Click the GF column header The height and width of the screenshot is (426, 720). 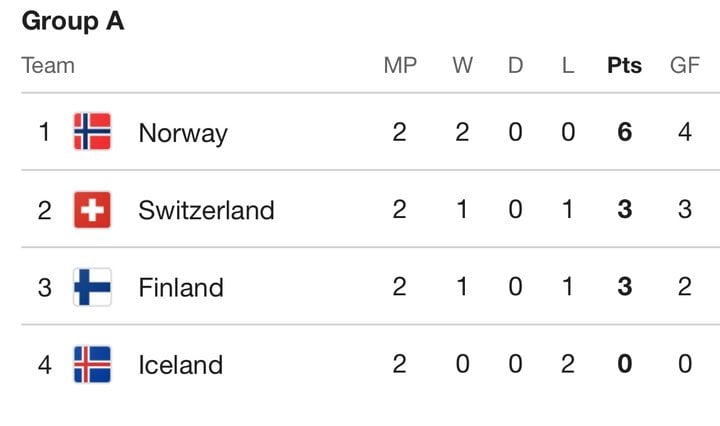[685, 65]
